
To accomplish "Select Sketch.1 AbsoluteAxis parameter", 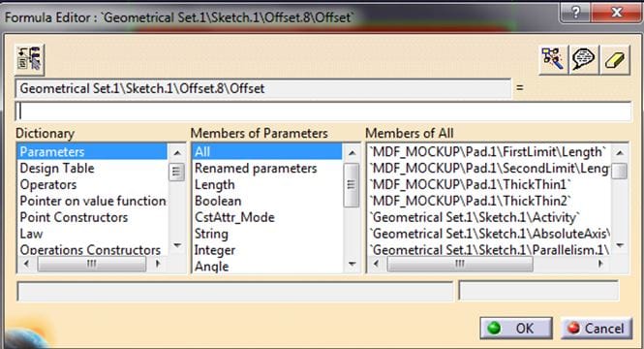I will pyautogui.click(x=490, y=234).
